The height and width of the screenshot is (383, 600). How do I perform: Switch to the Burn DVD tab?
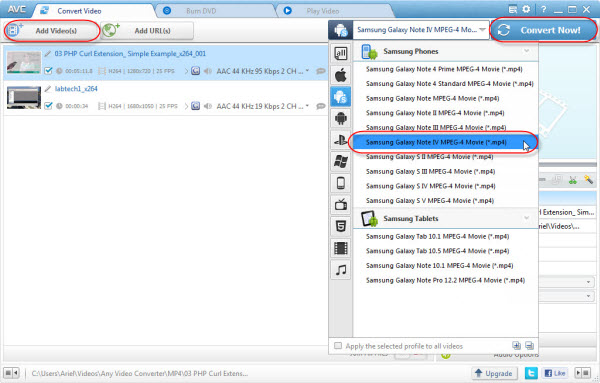pos(201,11)
